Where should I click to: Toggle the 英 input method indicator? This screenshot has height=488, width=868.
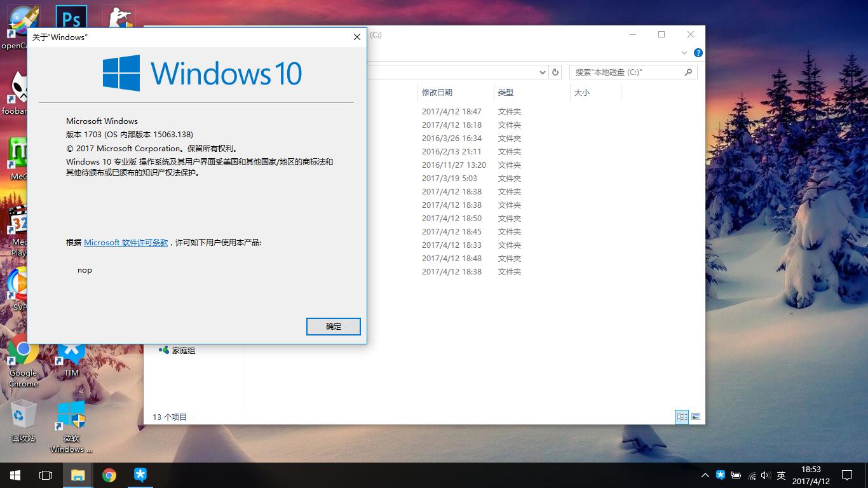click(782, 475)
